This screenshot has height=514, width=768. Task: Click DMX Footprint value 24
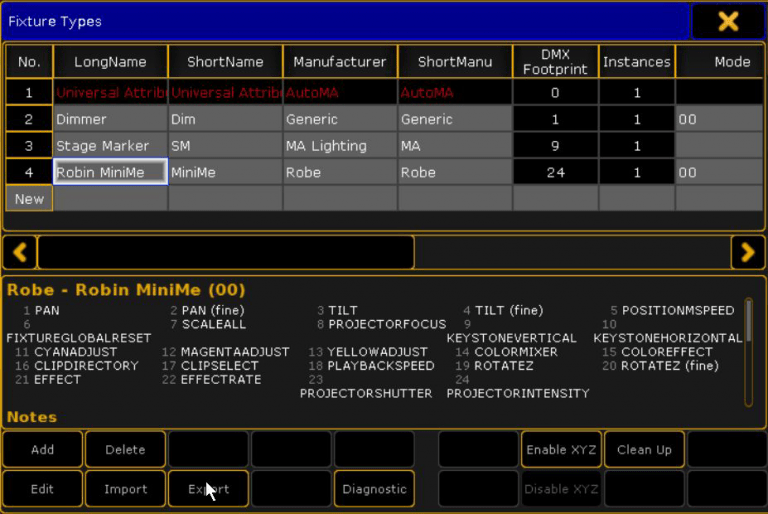pos(555,172)
